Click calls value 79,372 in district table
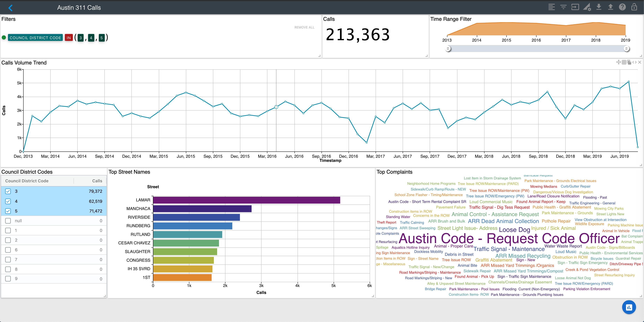Viewport: 644px width, 322px height. pyautogui.click(x=96, y=191)
